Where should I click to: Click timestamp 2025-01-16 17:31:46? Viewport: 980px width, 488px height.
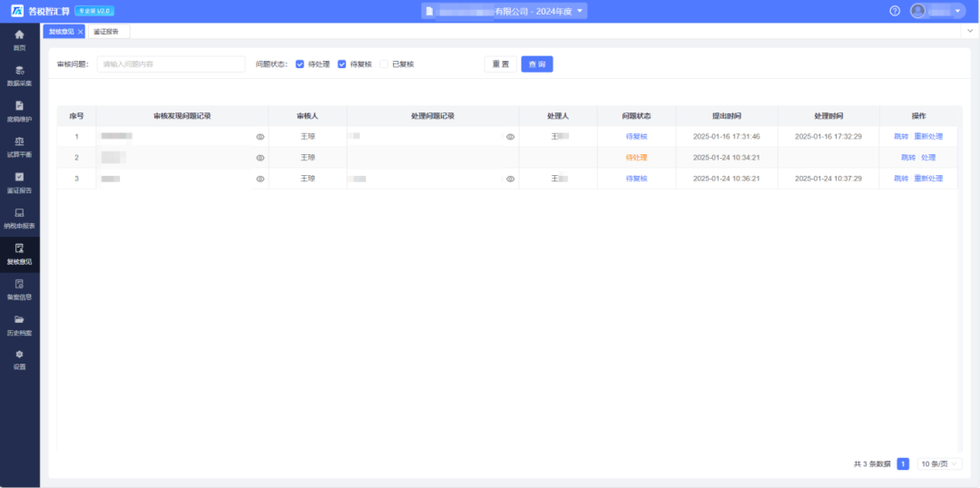[726, 136]
